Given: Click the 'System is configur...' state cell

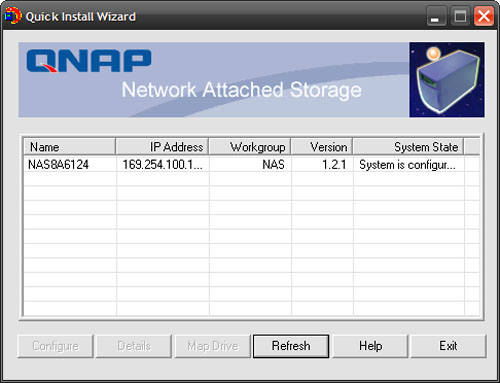Looking at the screenshot, I should 409,164.
